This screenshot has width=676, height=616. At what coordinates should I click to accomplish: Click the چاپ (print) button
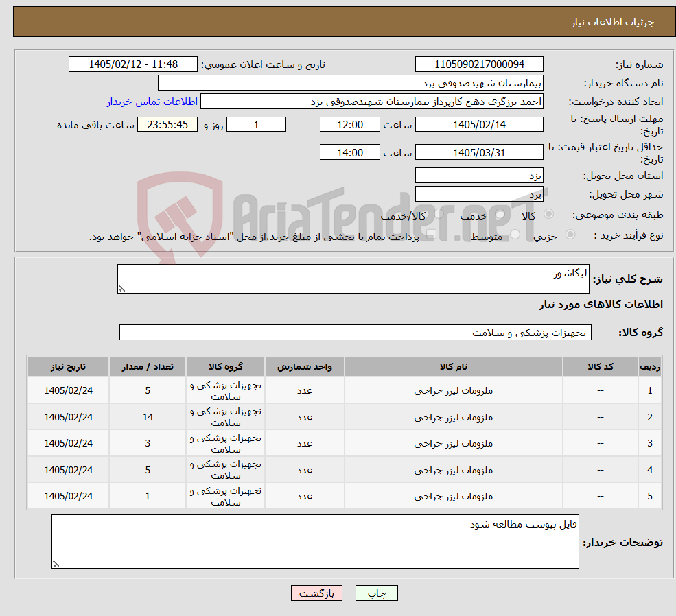click(x=376, y=593)
